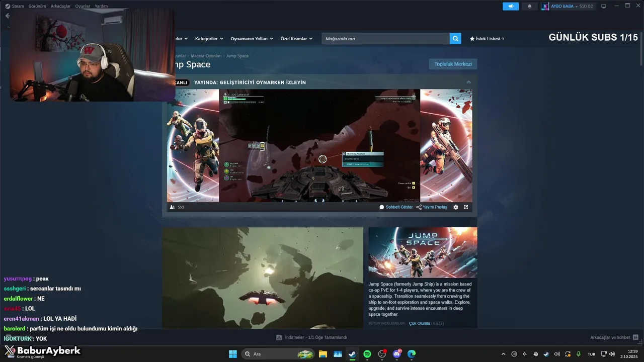The height and width of the screenshot is (362, 644).
Task: Follow the Macera Oyunları breadcrumb link
Action: pos(206,56)
